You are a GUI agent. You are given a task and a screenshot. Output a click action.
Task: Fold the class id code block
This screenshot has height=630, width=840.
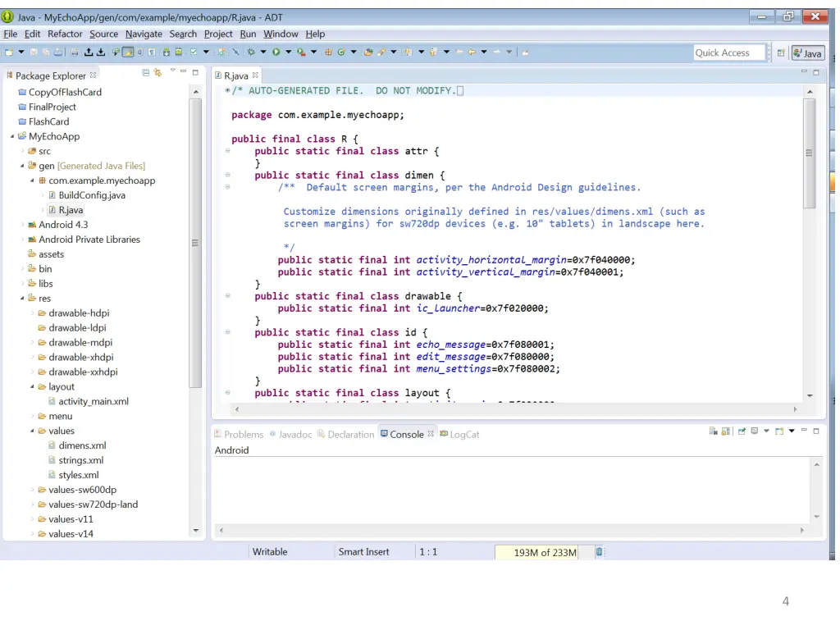point(228,332)
